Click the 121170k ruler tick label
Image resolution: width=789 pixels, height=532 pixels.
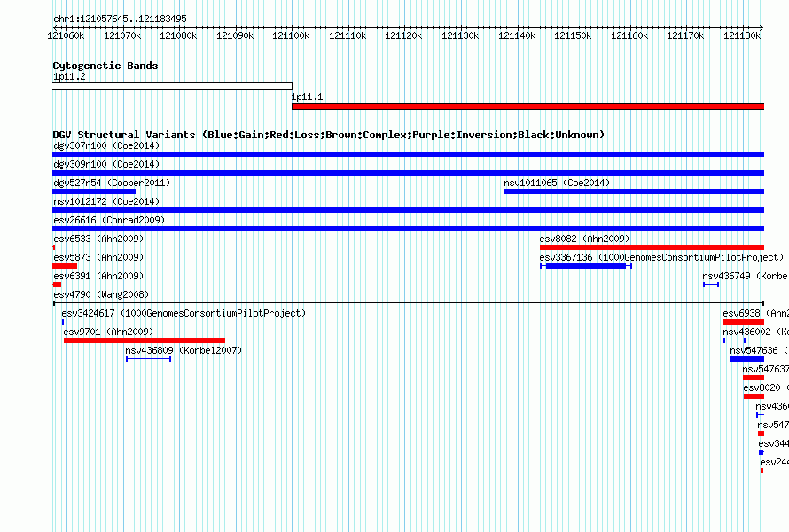tap(685, 35)
